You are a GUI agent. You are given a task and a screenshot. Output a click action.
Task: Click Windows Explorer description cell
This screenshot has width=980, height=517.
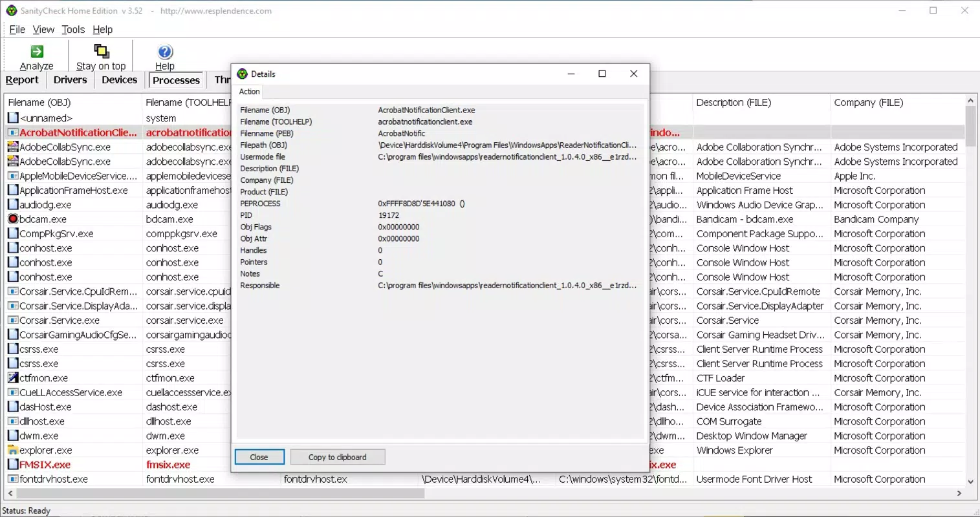735,450
